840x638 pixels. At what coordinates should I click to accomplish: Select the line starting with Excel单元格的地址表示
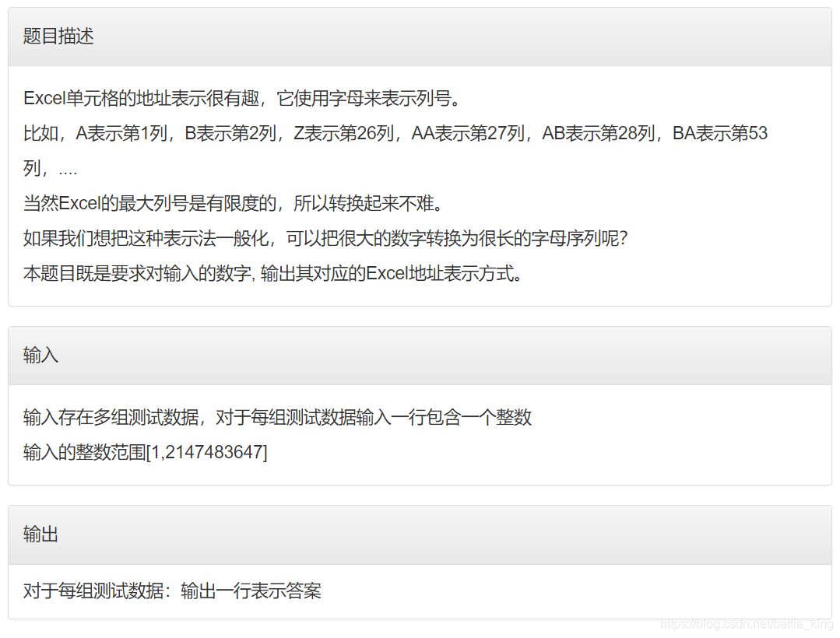[242, 99]
